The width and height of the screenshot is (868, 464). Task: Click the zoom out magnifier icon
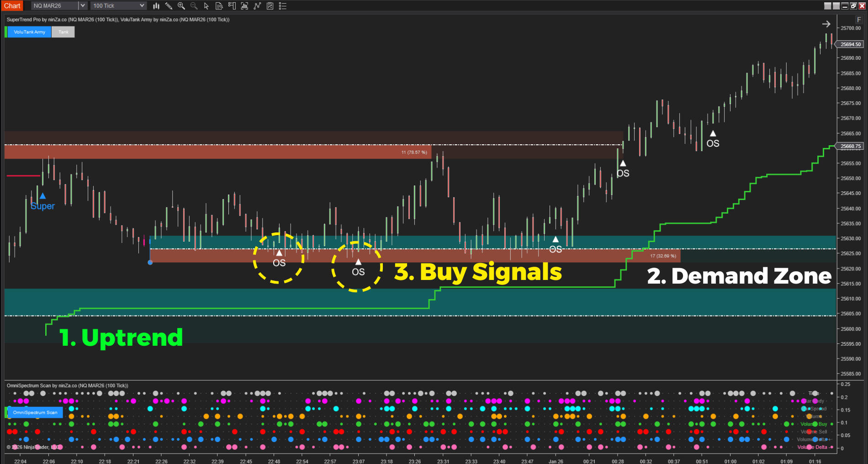tap(194, 6)
